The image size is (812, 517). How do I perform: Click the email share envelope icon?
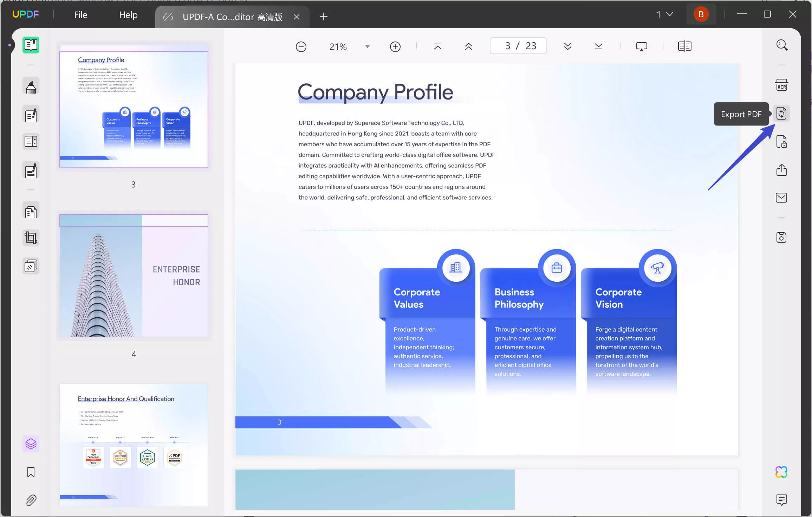point(781,197)
